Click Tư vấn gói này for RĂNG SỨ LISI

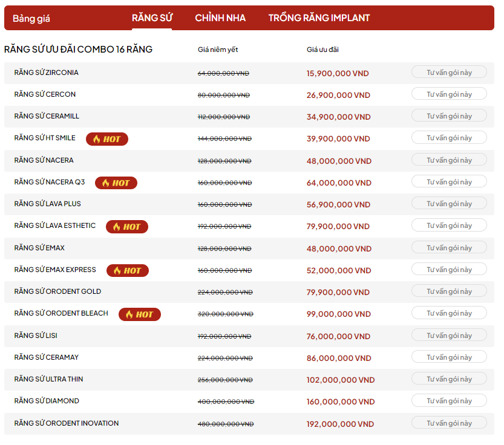pyautogui.click(x=449, y=334)
